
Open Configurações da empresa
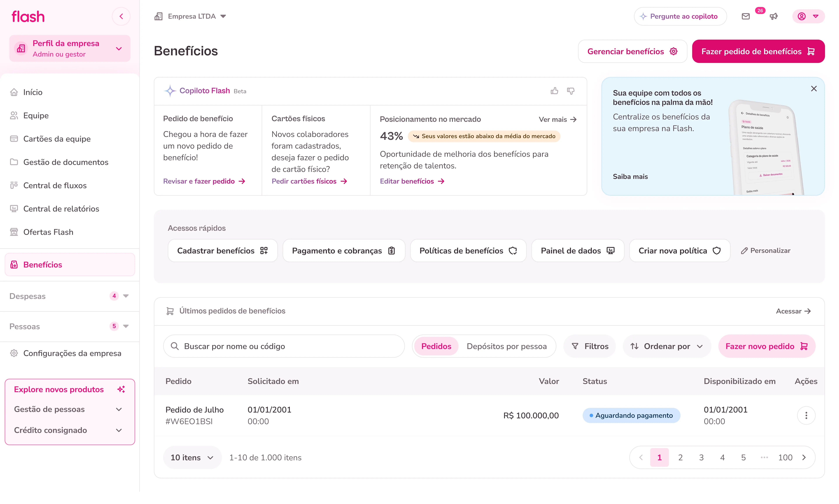point(70,353)
